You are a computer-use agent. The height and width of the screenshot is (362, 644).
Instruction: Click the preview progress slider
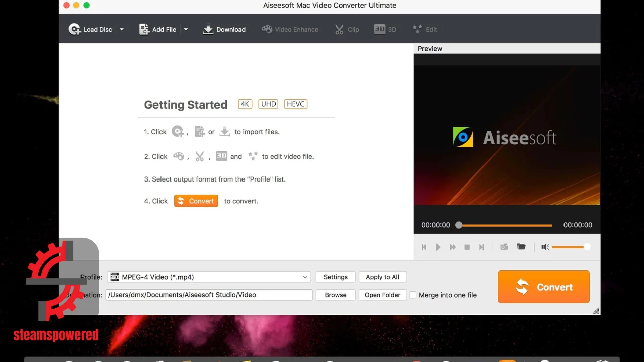click(504, 225)
